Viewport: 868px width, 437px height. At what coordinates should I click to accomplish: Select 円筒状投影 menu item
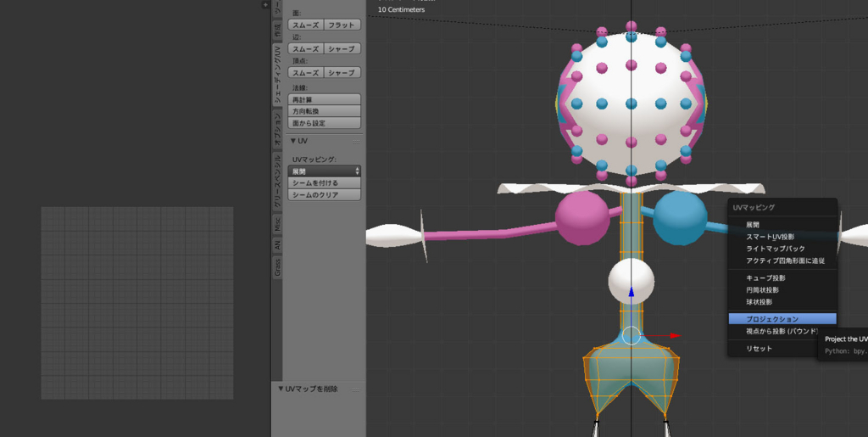782,289
